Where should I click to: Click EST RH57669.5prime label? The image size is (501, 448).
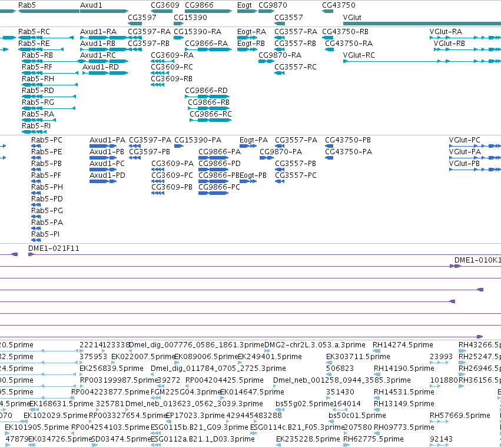[460, 416]
